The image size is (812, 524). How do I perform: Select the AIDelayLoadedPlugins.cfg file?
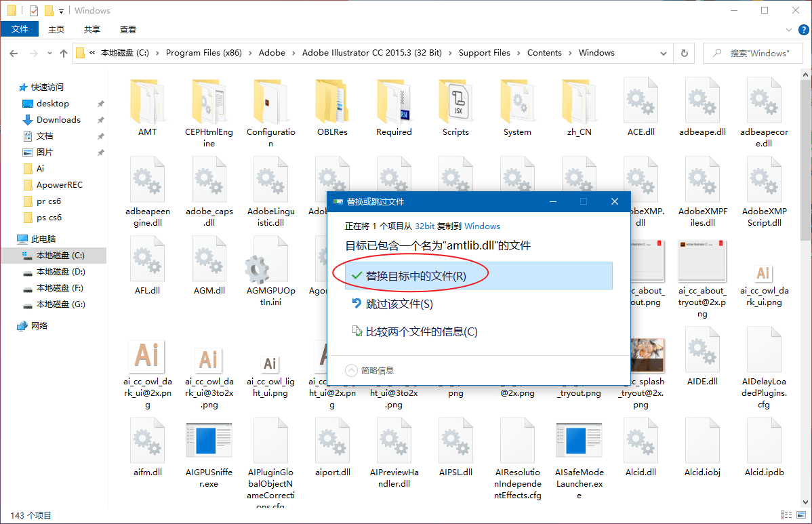pyautogui.click(x=764, y=367)
